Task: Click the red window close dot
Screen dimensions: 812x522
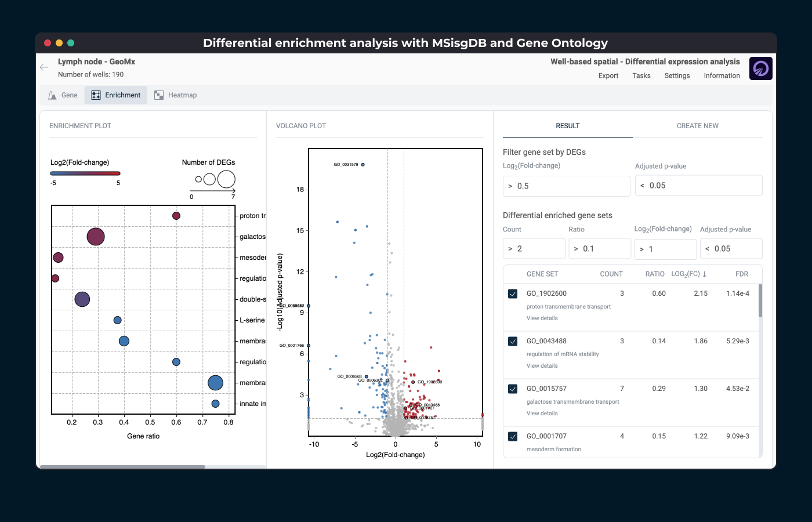Action: coord(48,43)
